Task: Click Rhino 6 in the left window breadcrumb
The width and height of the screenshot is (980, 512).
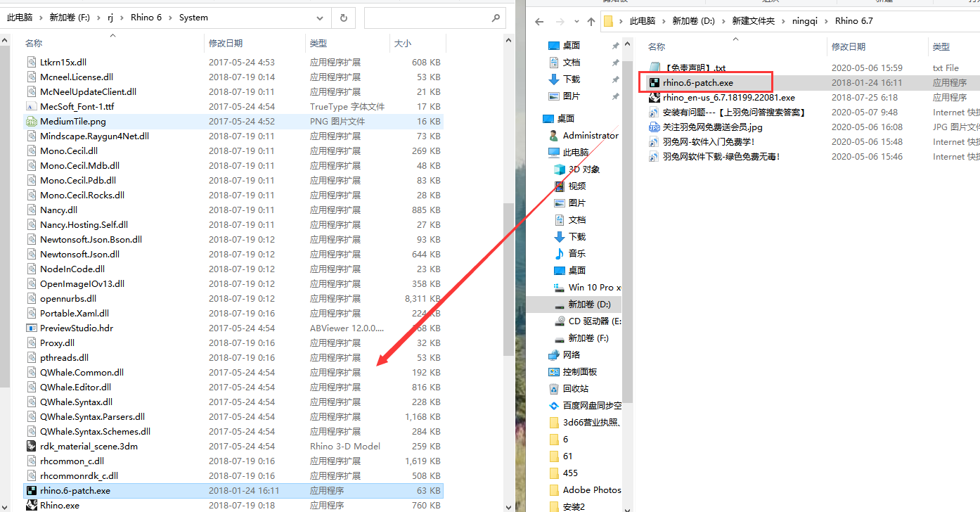Action: tap(146, 18)
